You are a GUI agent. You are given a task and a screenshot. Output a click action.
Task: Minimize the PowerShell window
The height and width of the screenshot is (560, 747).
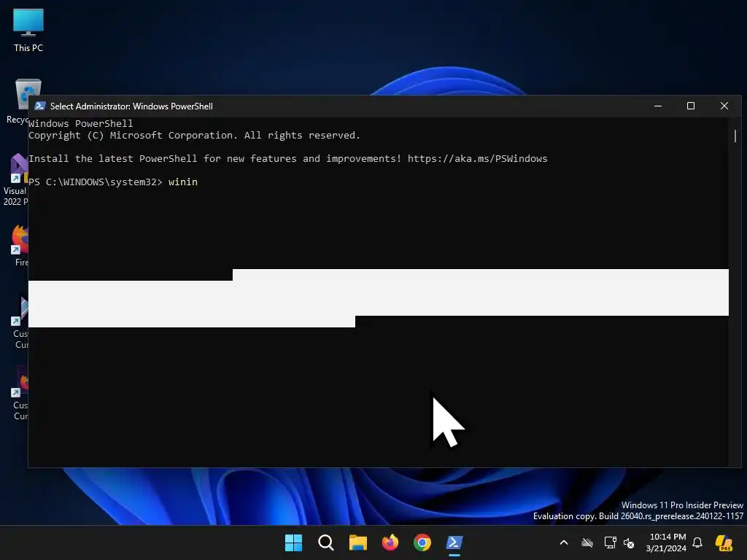point(658,106)
